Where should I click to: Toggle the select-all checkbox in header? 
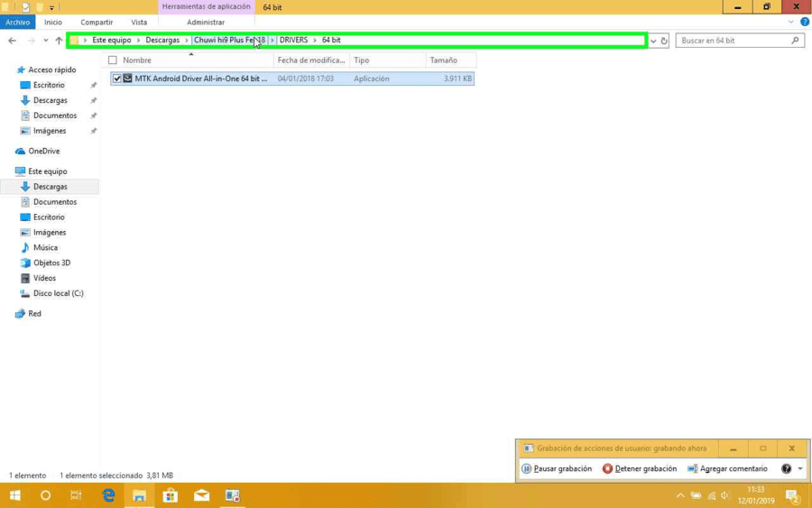click(113, 60)
